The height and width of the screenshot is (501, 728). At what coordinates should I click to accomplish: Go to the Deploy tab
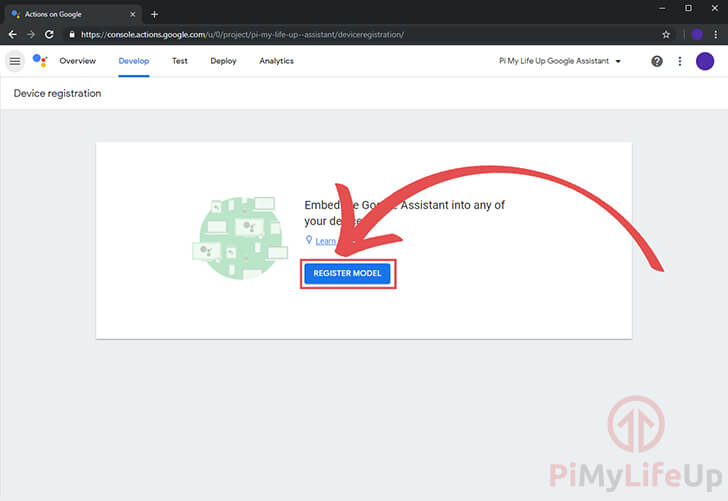coord(223,61)
